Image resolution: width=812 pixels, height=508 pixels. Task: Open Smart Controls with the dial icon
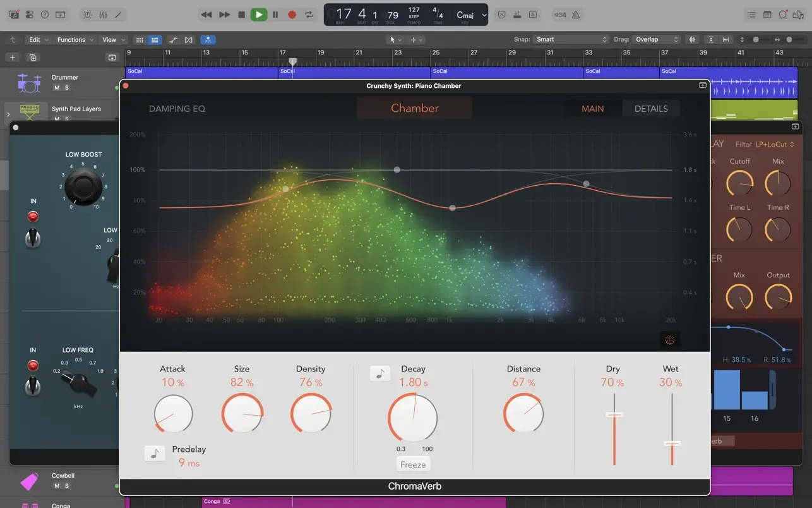point(87,15)
